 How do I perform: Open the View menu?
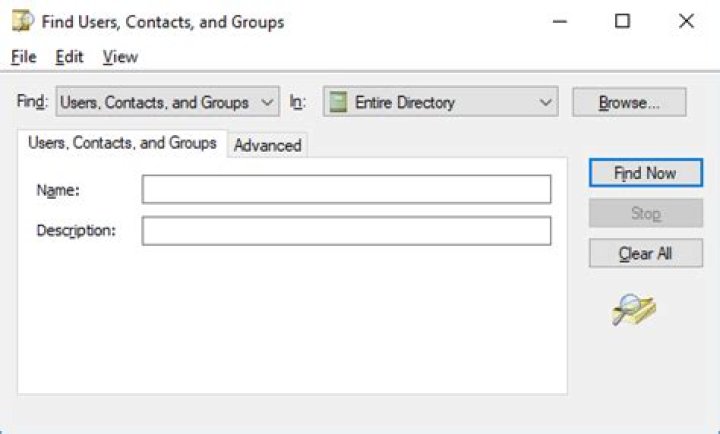tap(120, 57)
